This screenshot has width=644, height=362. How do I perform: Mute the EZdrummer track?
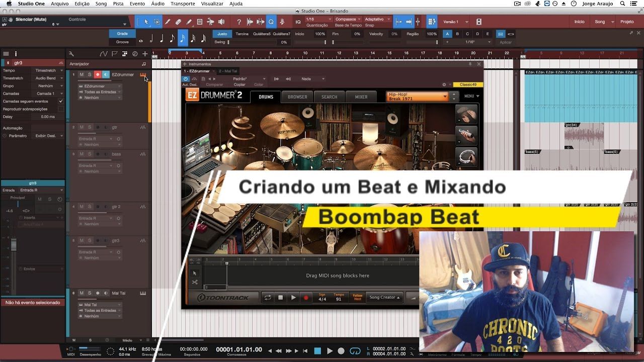coord(82,74)
